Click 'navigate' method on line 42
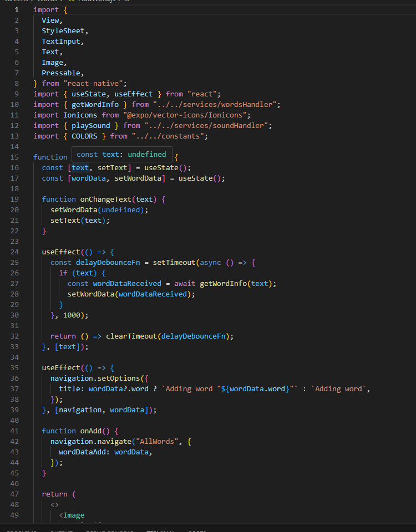This screenshot has height=532, width=416. [114, 441]
